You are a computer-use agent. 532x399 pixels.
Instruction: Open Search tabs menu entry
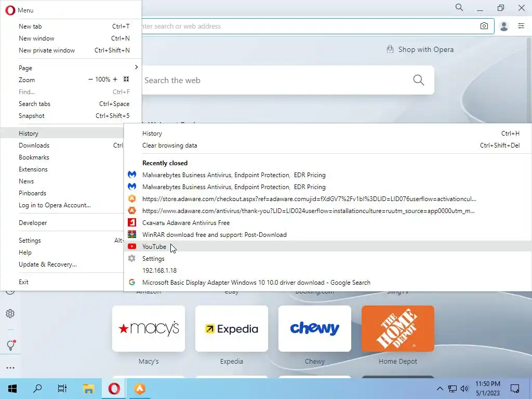coord(71,104)
